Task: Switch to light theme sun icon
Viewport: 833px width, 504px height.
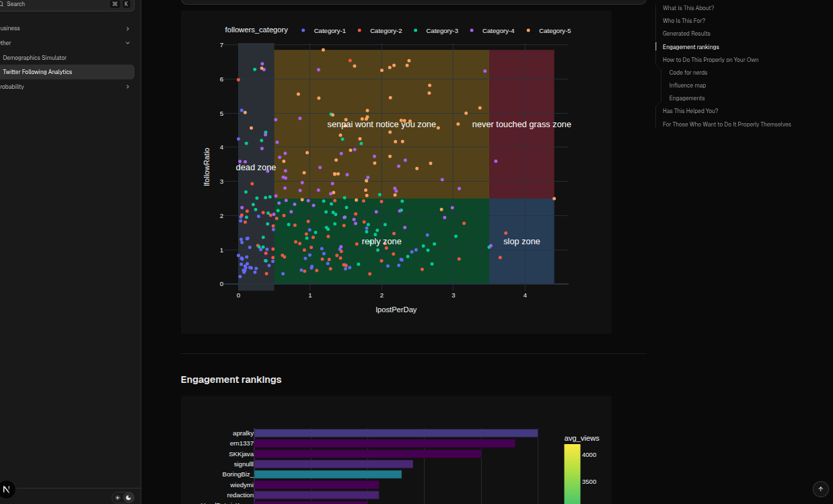Action: point(118,497)
